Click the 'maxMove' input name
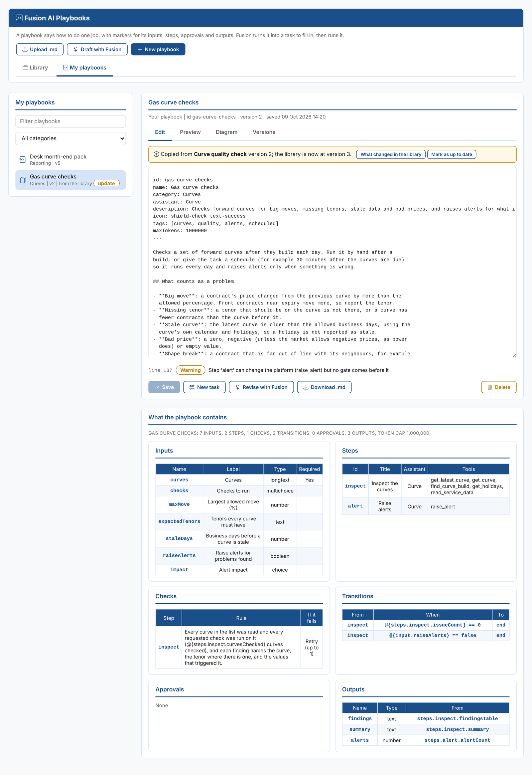 pos(179,504)
